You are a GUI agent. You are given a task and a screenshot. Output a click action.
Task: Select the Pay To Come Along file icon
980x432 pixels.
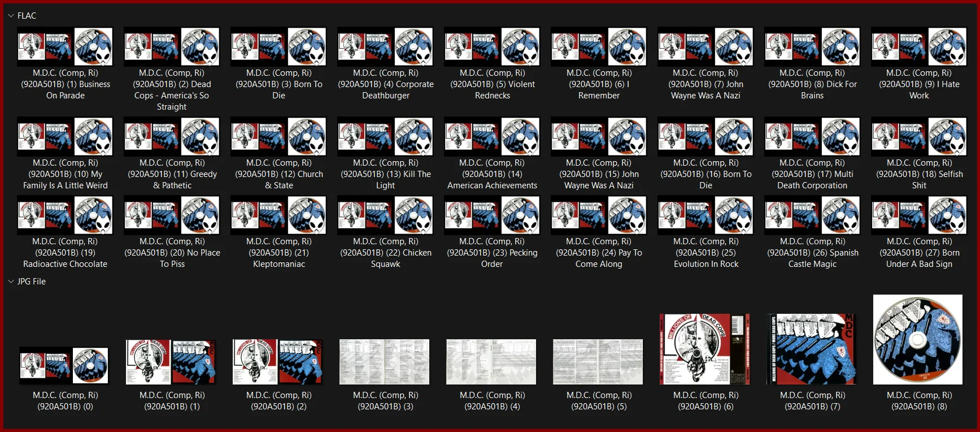[x=599, y=215]
